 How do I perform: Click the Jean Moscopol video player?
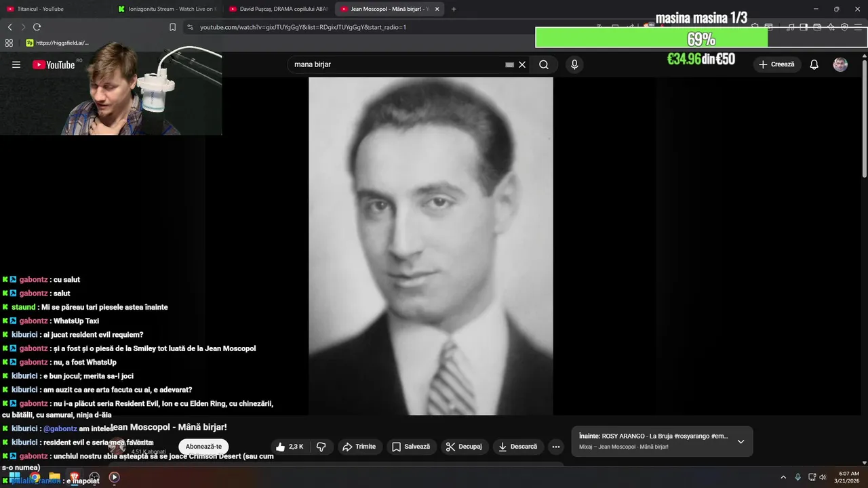[431, 246]
